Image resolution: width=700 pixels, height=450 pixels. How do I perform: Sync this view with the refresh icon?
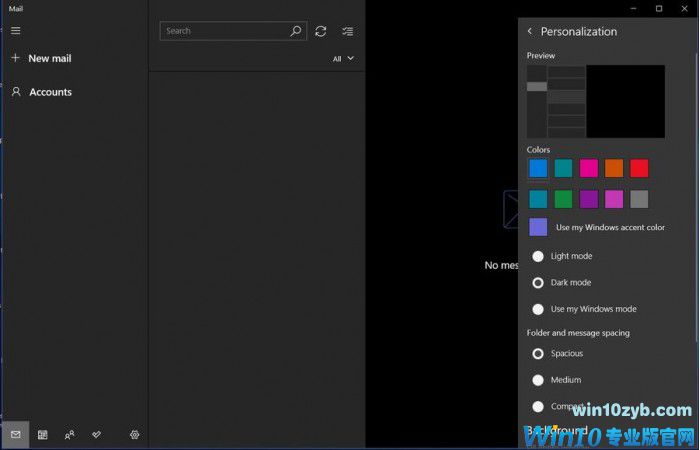[x=321, y=31]
